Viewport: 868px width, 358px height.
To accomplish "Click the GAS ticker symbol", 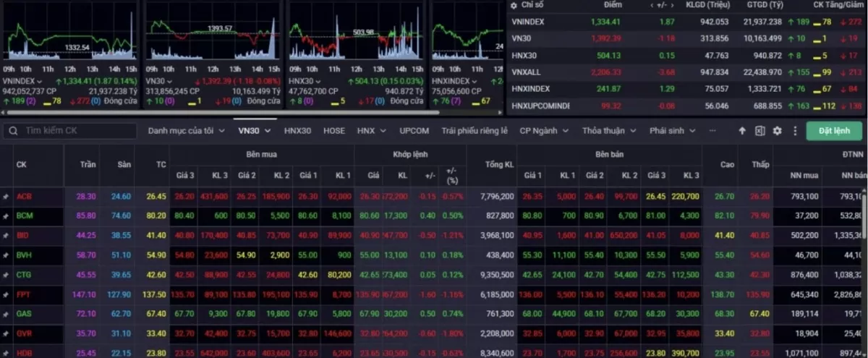I will point(24,315).
